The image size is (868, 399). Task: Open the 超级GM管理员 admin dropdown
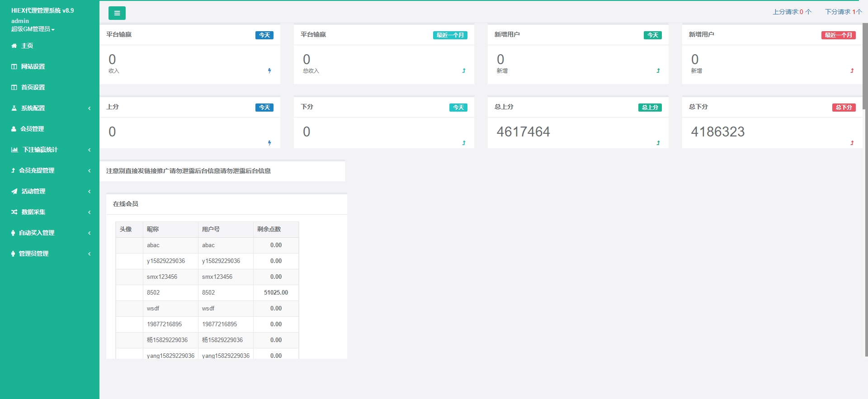tap(33, 29)
